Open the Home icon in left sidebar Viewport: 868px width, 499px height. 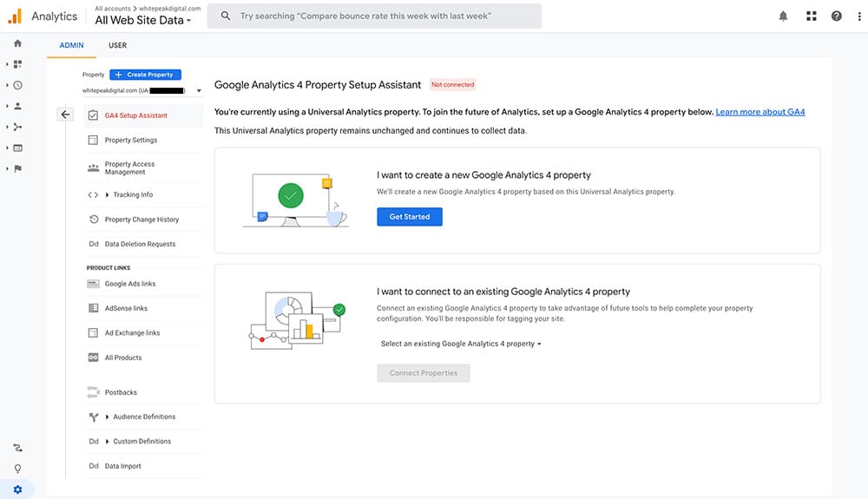coord(17,43)
